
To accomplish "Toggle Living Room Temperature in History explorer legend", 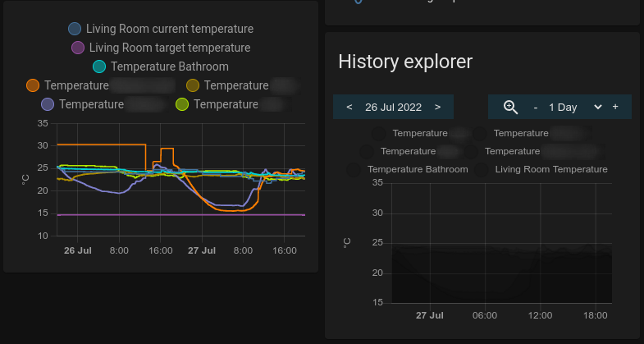I will 541,169.
